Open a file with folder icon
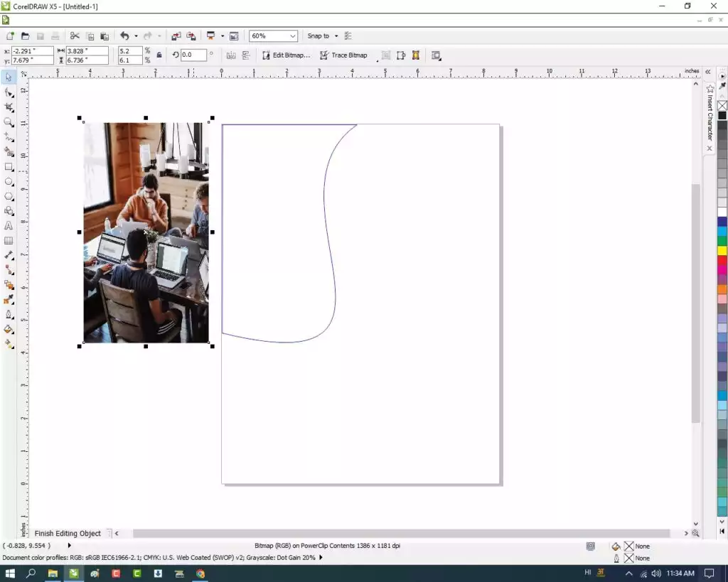This screenshot has width=728, height=582. [x=25, y=36]
